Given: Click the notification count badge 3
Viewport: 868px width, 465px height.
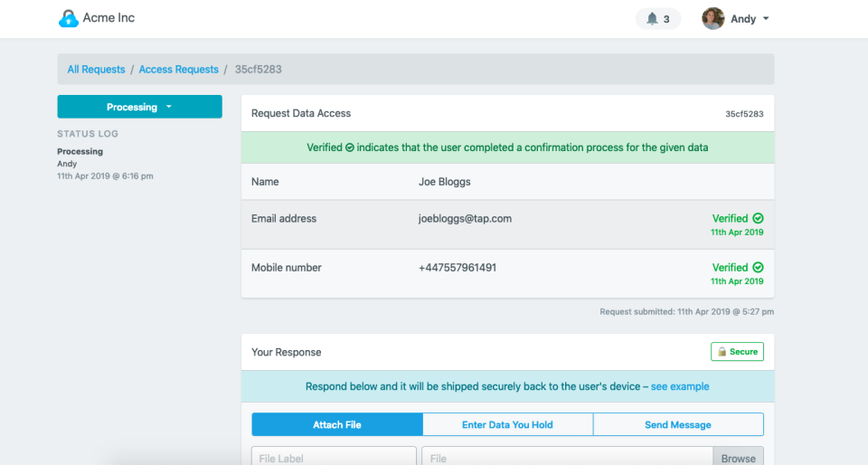Looking at the screenshot, I should pyautogui.click(x=666, y=19).
